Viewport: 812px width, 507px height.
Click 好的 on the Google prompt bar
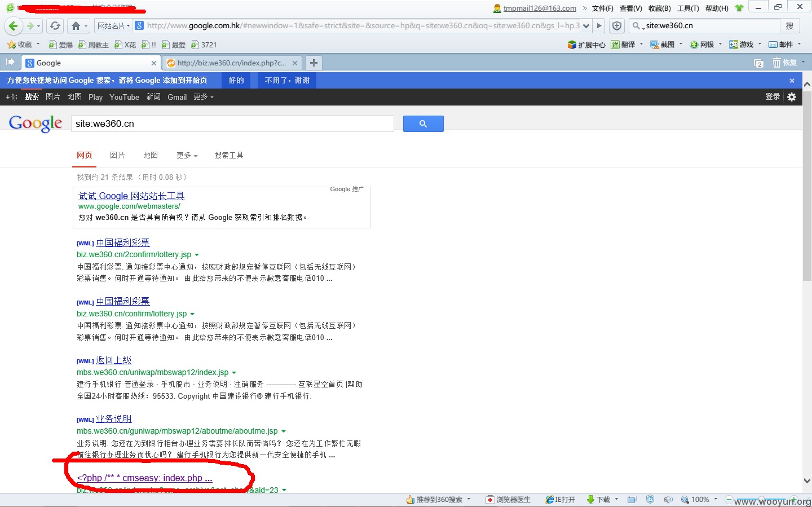[x=236, y=81]
